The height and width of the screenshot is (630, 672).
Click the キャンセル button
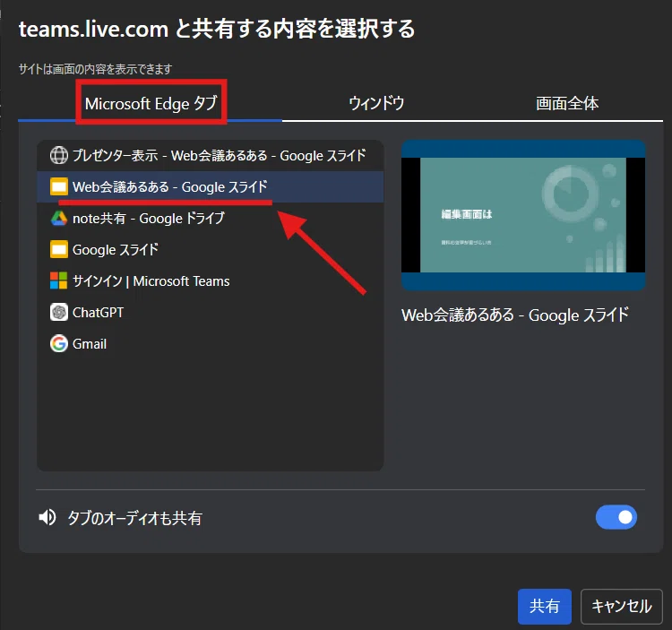point(622,606)
